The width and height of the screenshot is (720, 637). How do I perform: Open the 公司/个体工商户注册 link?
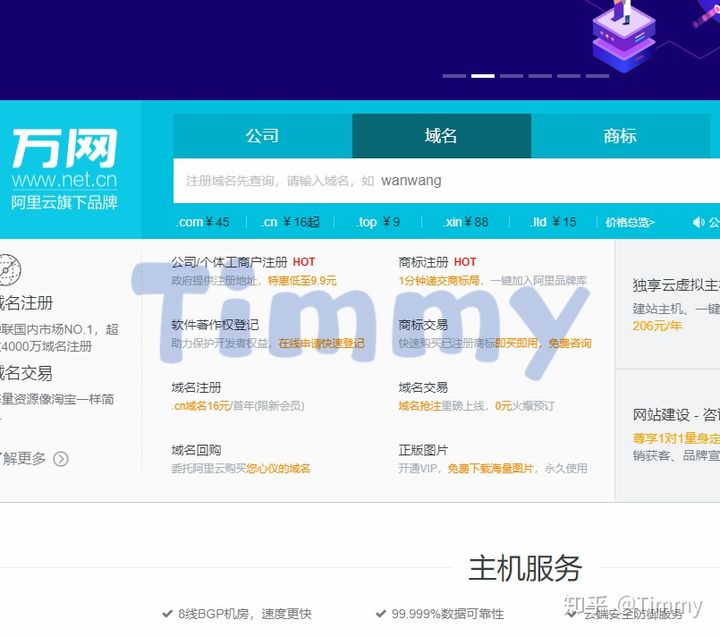pos(229,262)
